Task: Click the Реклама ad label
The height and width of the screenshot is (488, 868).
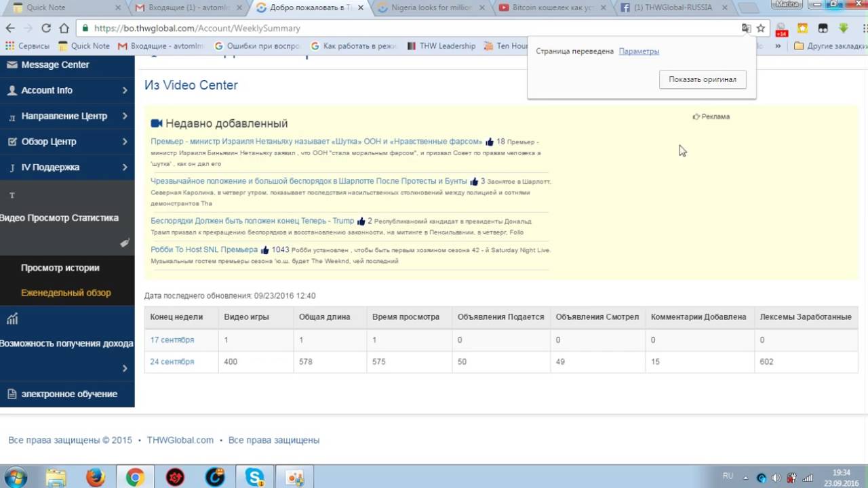Action: [711, 117]
